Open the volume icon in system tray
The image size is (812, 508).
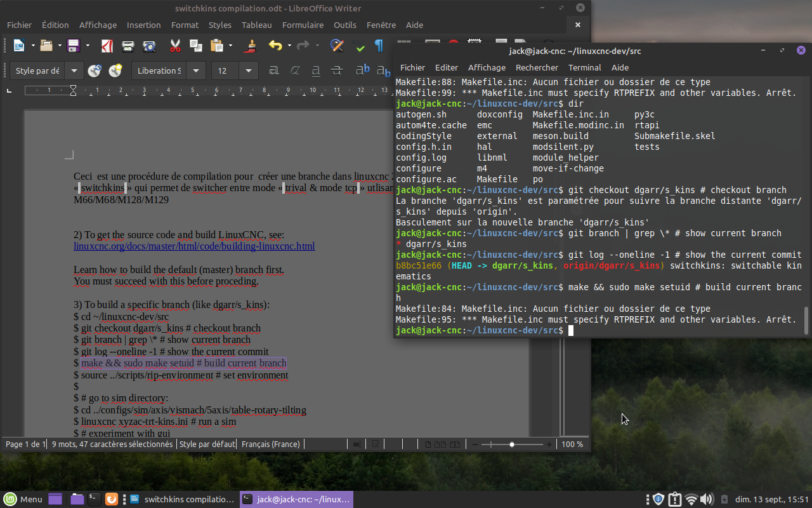707,499
